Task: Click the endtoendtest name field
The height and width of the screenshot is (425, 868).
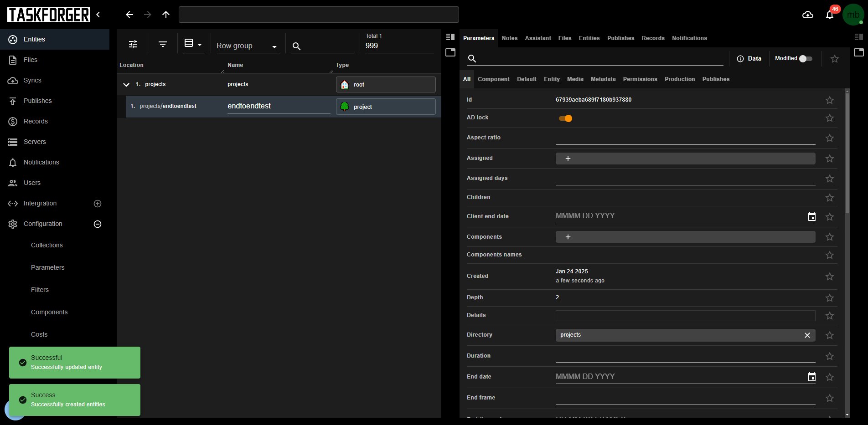Action: click(x=279, y=106)
